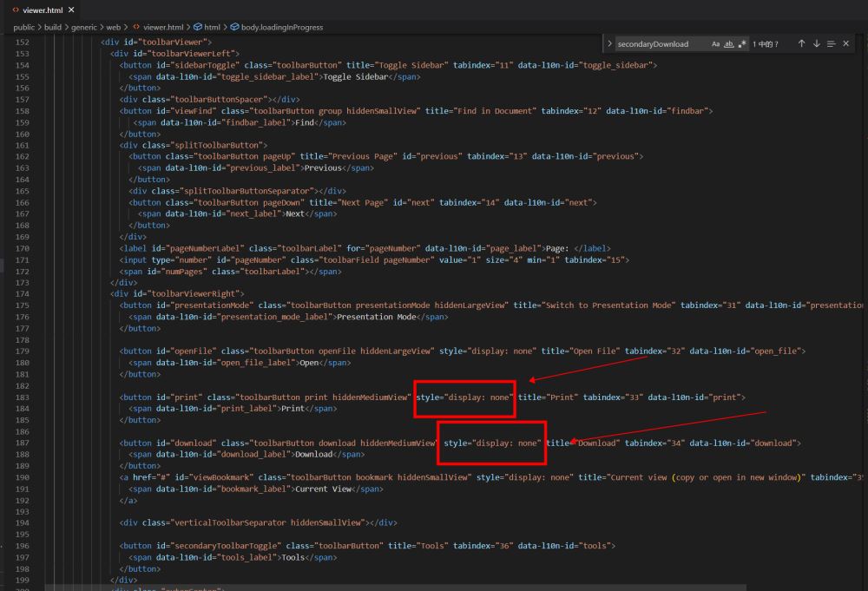Click class="verticalToolbarSeparator hiddenSmallView" on line 194
Screen dimensions: 868x591
[253, 523]
